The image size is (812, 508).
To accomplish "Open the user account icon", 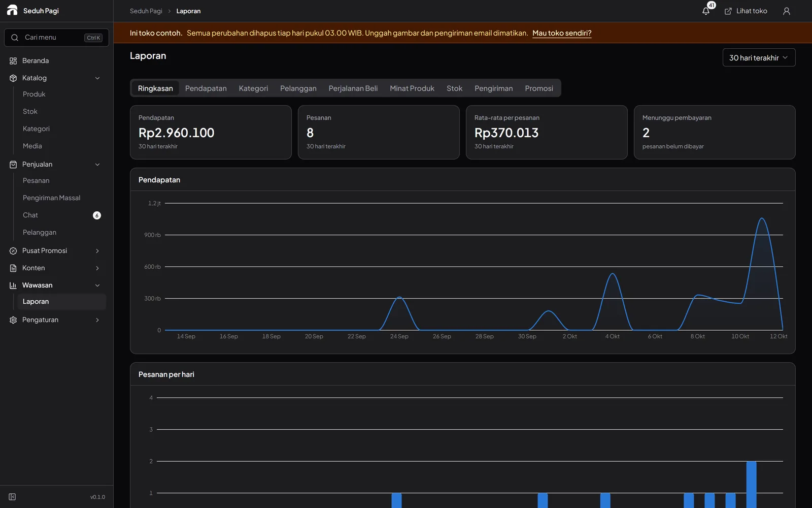I will click(x=787, y=11).
